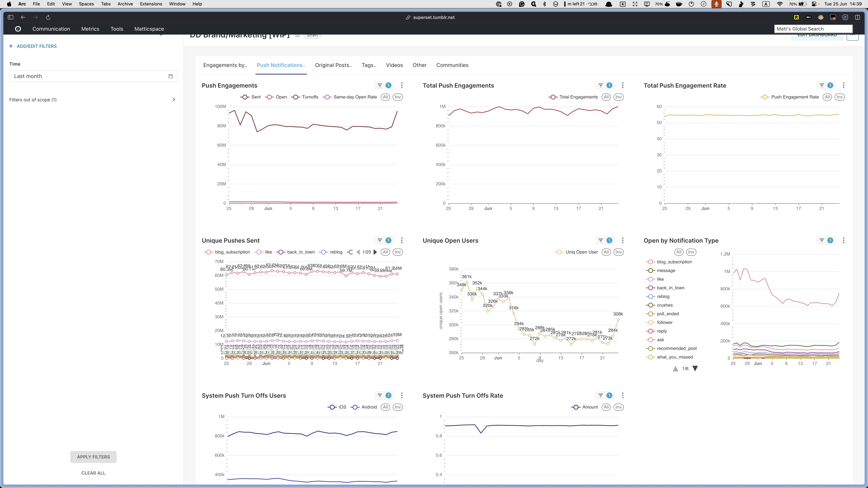Switch to Communities tab
This screenshot has width=868, height=488.
coord(452,65)
